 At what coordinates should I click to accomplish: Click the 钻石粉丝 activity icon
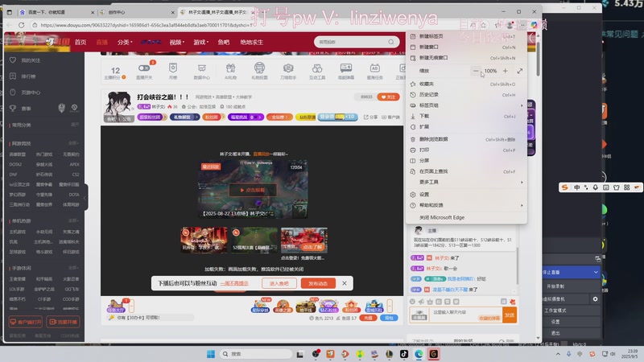(328, 306)
